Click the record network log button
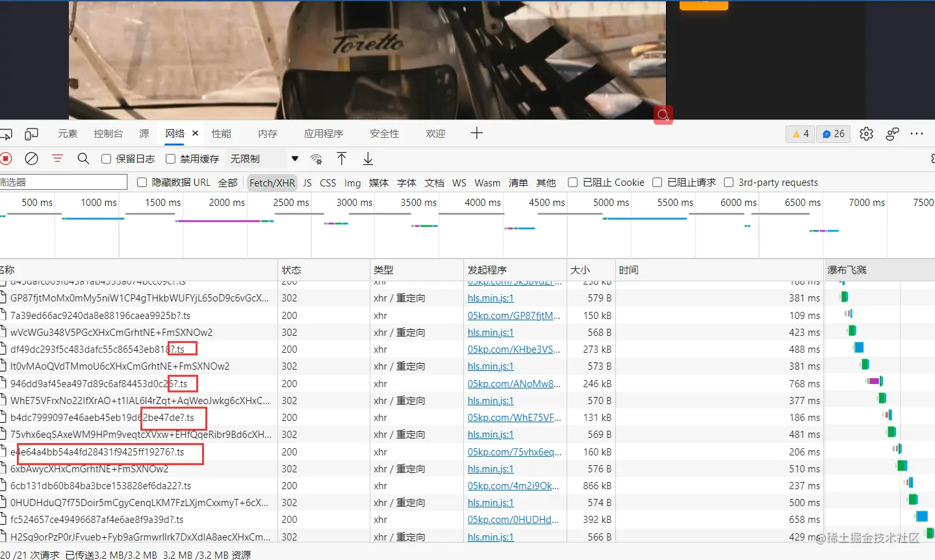Viewport: 935px width, 560px height. pyautogui.click(x=6, y=159)
